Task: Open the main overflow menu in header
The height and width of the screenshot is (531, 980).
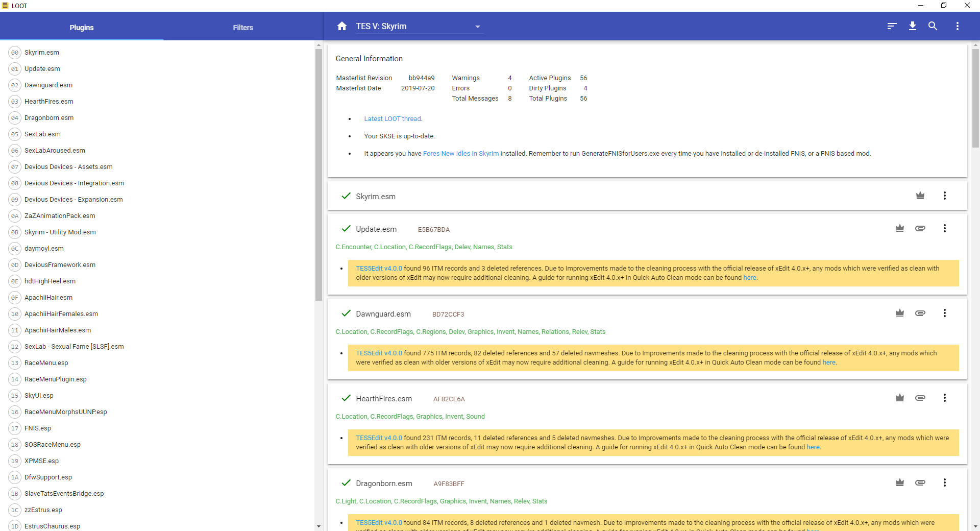Action: tap(958, 26)
